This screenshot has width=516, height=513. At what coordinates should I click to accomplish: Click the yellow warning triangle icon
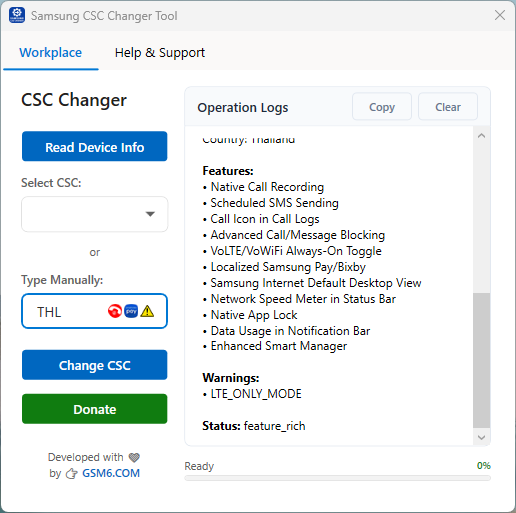click(x=147, y=311)
